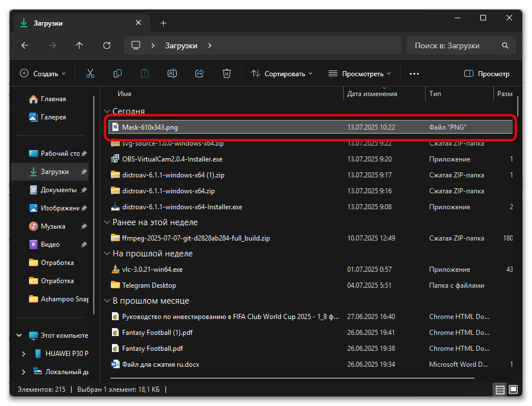Click pin icon beside Видео
This screenshot has width=532, height=406.
pyautogui.click(x=84, y=245)
